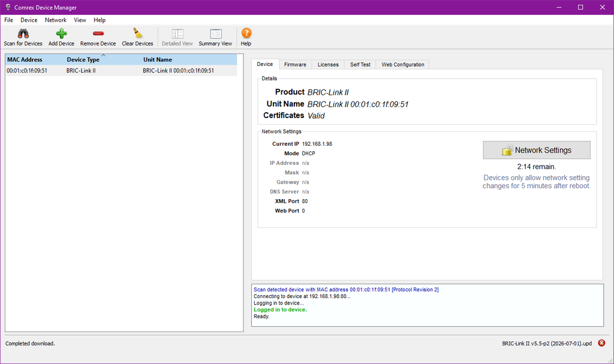
Task: Click the Network Settings lock button
Action: coord(537,150)
